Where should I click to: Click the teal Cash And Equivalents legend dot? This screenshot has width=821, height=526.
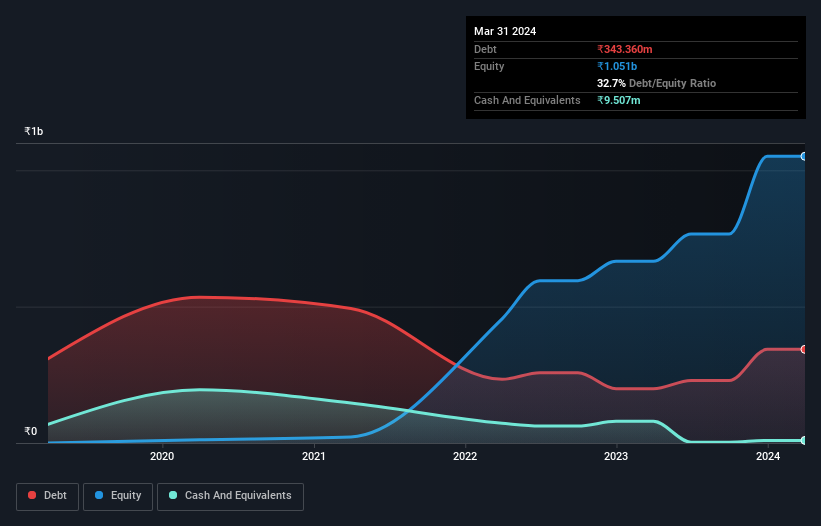tap(173, 495)
